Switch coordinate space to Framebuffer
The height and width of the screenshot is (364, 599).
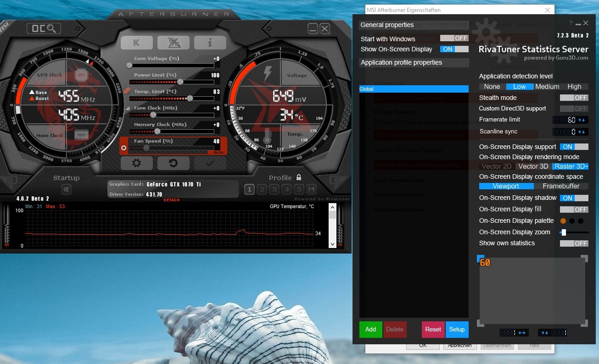pyautogui.click(x=561, y=186)
